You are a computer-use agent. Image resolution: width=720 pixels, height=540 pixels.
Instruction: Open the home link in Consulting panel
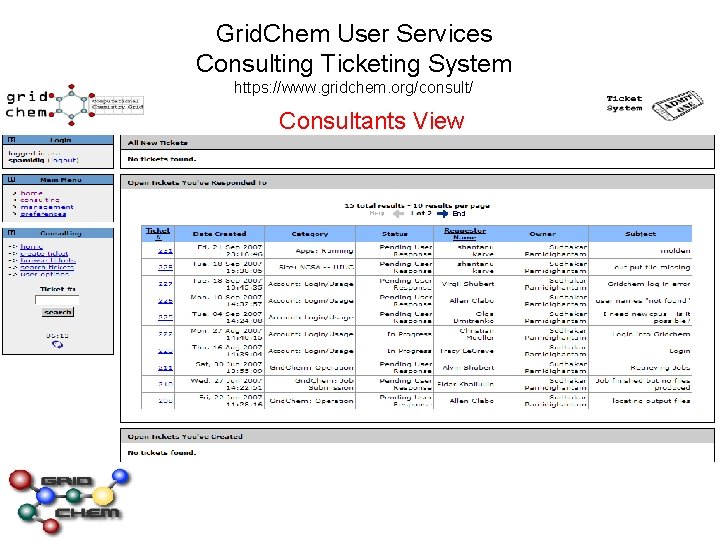click(x=31, y=247)
